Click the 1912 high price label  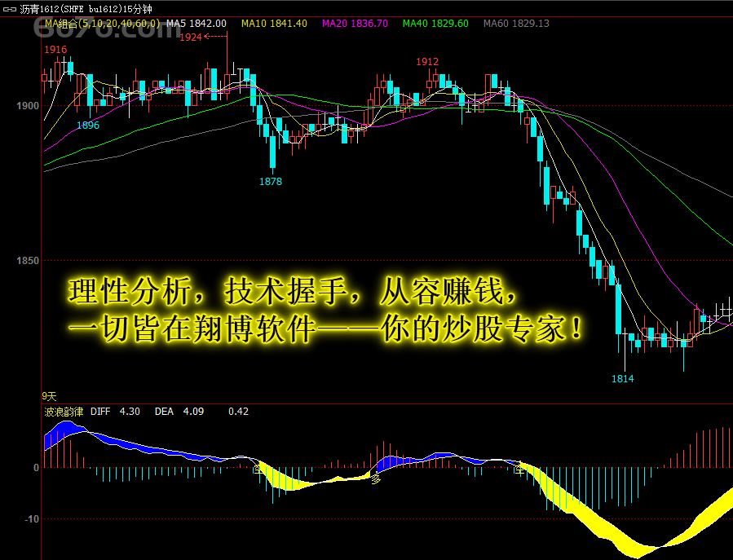click(427, 62)
